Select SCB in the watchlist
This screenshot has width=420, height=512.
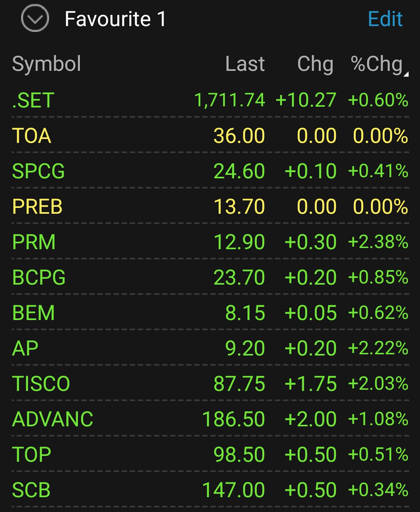[31, 490]
